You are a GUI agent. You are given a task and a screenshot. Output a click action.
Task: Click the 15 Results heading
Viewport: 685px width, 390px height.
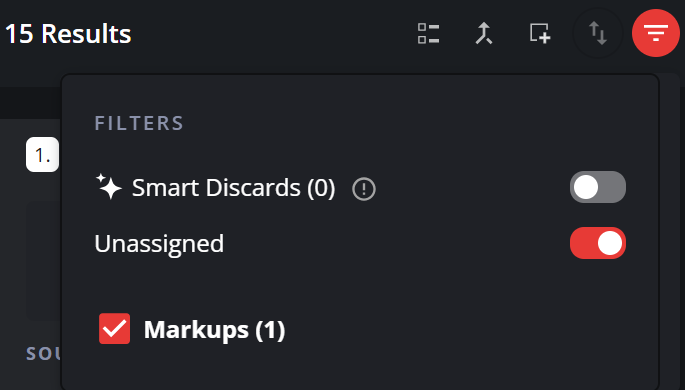(x=68, y=34)
